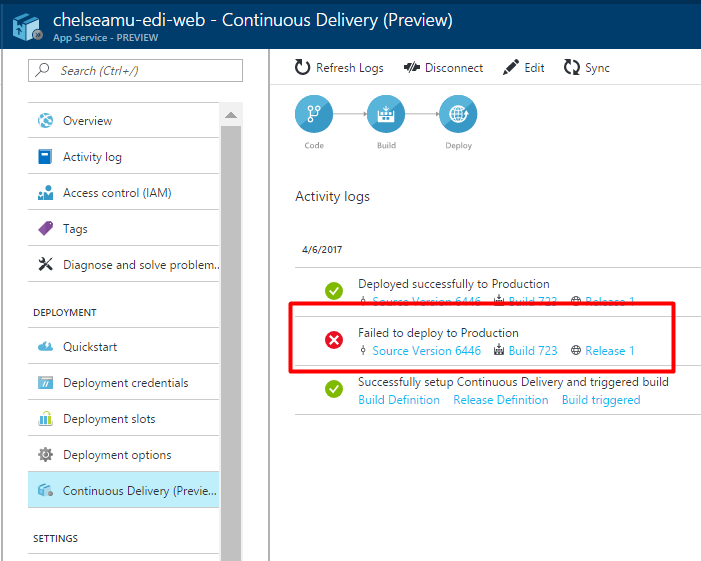
Task: Click the Edit pencil icon
Action: coord(511,67)
